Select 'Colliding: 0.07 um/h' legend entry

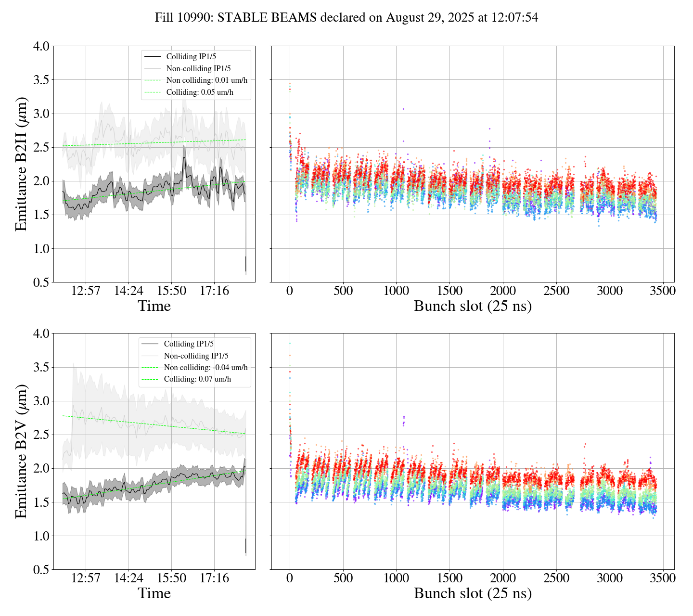tap(197, 379)
